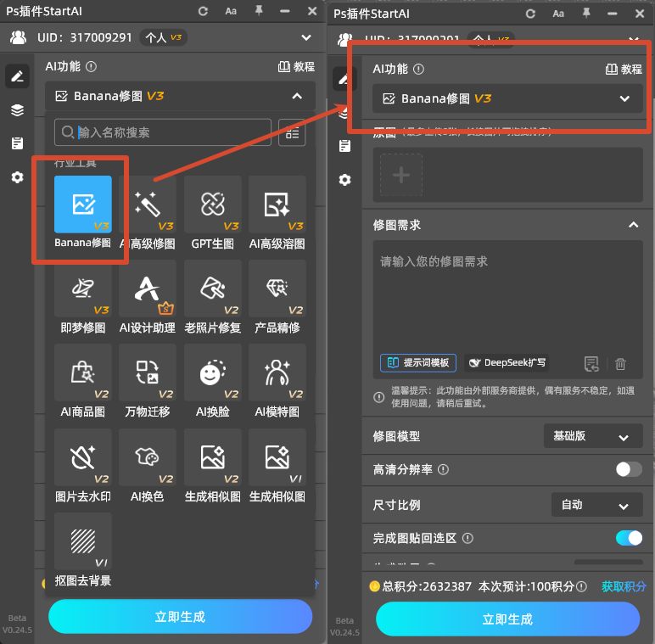The width and height of the screenshot is (655, 644).
Task: Click the refresh icon in left window title bar
Action: 203,11
